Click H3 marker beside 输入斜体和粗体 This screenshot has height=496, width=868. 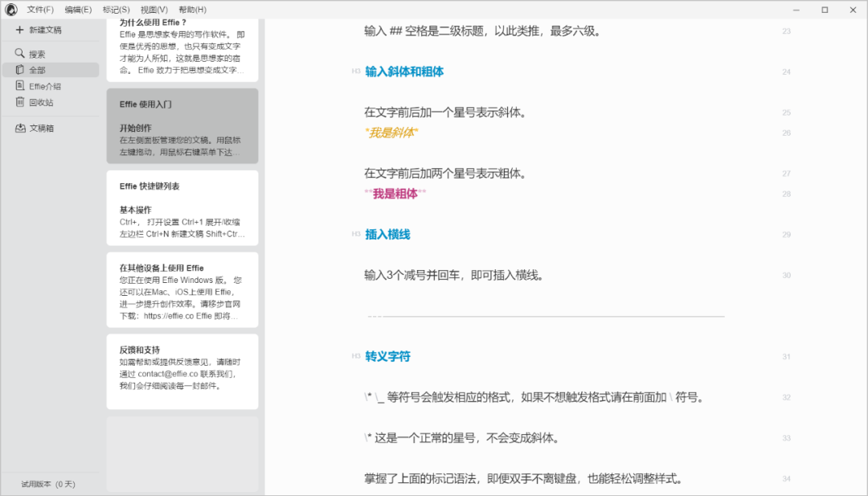click(x=355, y=72)
